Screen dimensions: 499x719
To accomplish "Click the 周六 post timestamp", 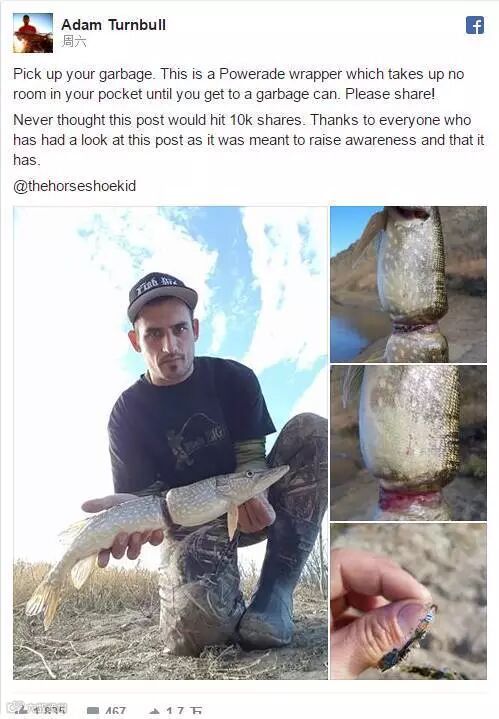I will click(x=74, y=42).
